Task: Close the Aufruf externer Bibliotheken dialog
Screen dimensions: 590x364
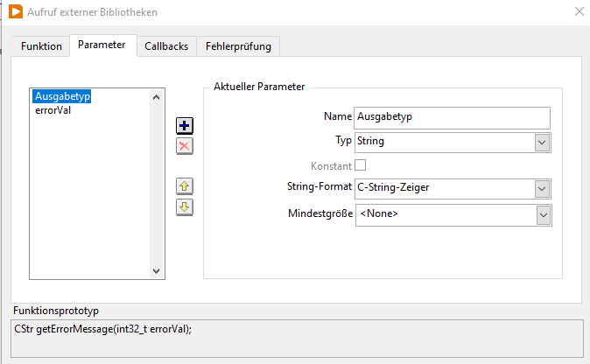Action: point(579,12)
